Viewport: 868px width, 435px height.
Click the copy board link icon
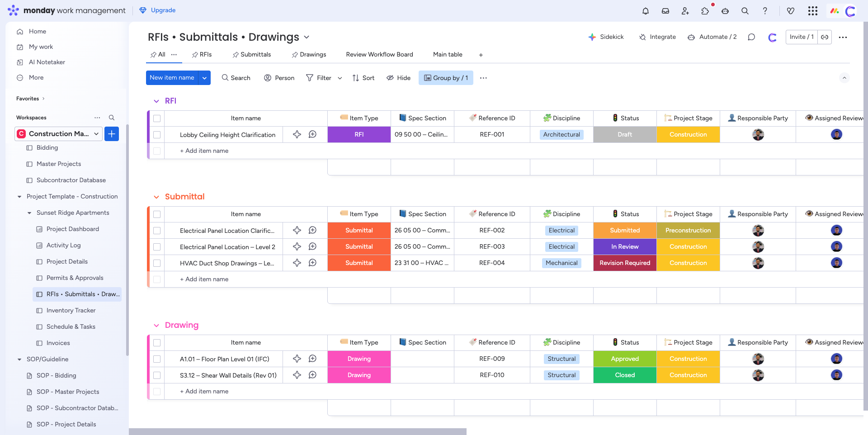coord(825,37)
